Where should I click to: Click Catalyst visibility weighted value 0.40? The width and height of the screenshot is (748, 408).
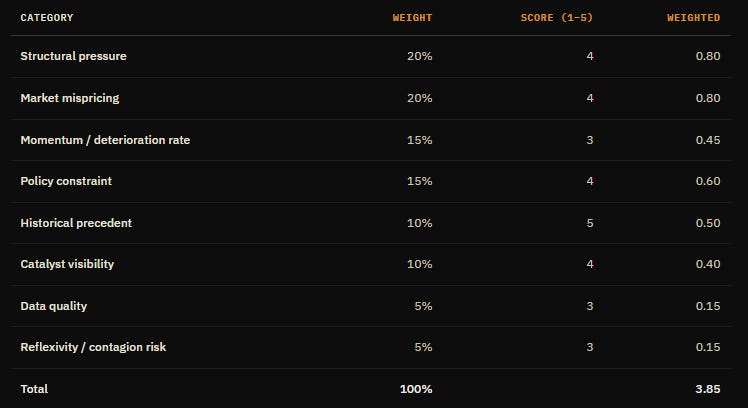click(x=708, y=264)
